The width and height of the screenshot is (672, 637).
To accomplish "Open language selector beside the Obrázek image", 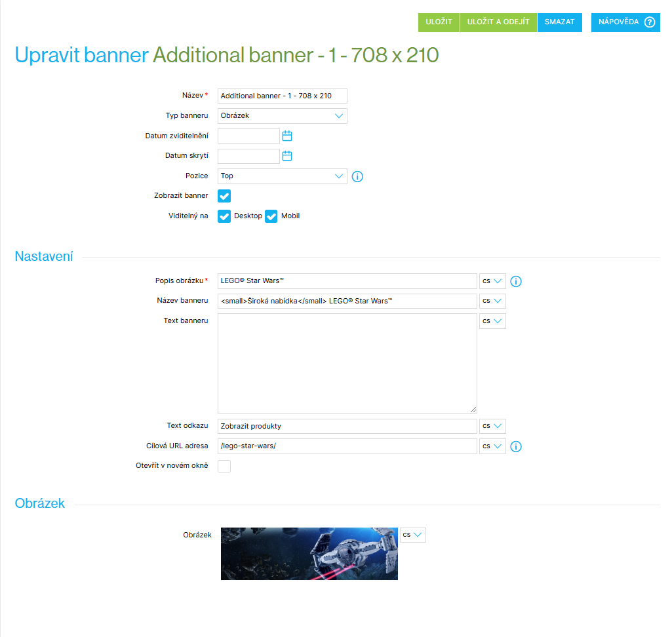I will (413, 535).
